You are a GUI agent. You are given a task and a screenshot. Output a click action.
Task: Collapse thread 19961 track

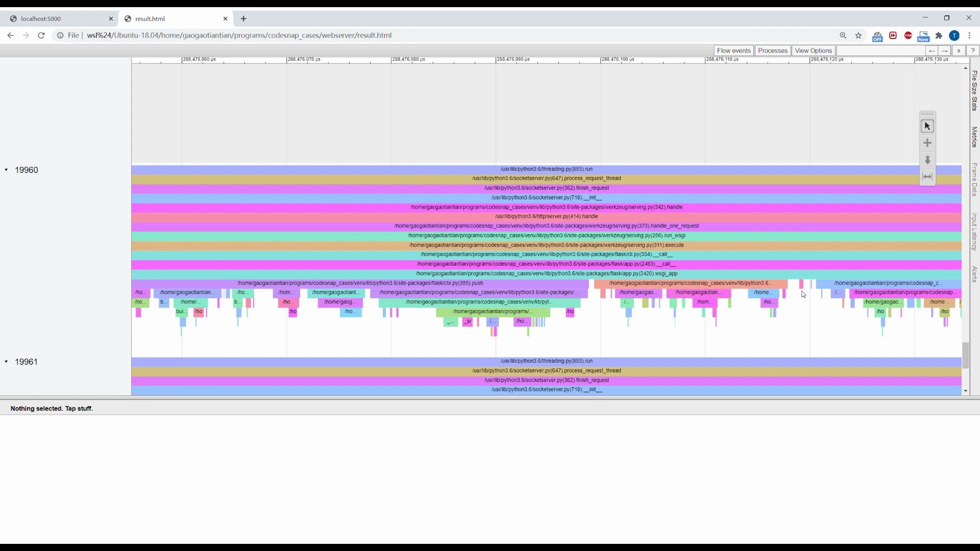[6, 362]
